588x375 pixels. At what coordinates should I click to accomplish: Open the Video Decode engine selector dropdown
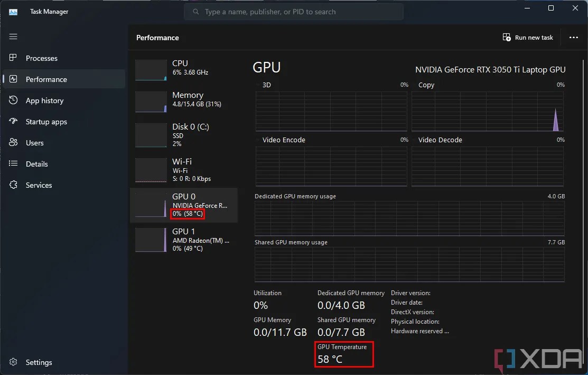click(x=440, y=140)
